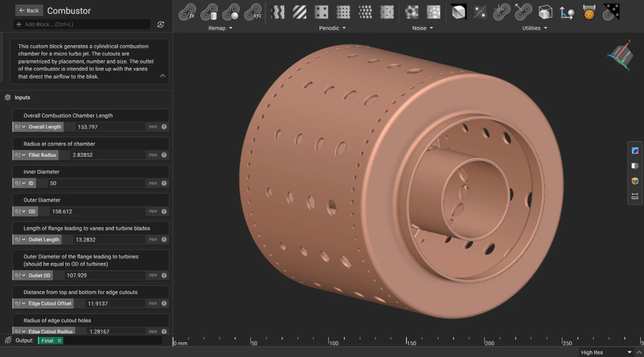Remove the Final output tag

tap(60, 341)
